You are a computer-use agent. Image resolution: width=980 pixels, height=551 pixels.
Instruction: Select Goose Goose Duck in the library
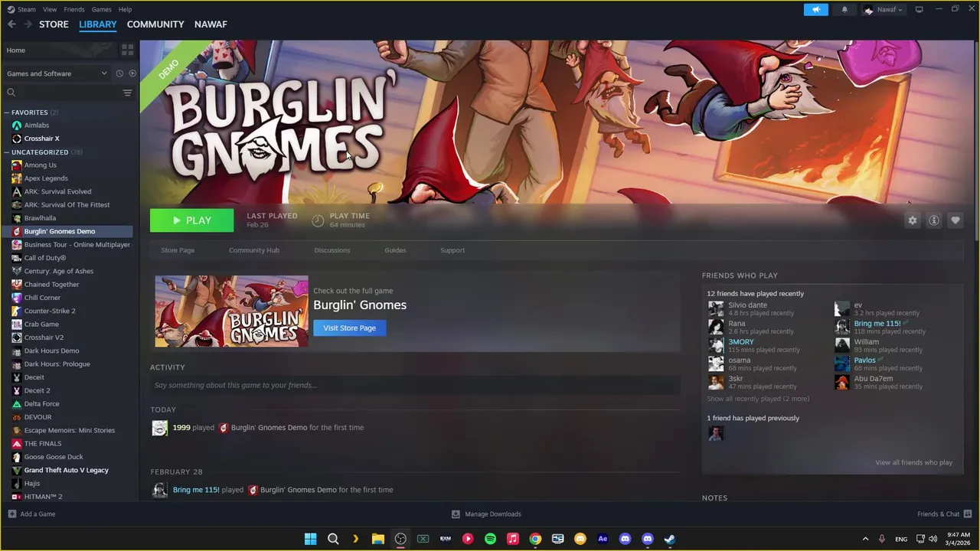pos(54,457)
